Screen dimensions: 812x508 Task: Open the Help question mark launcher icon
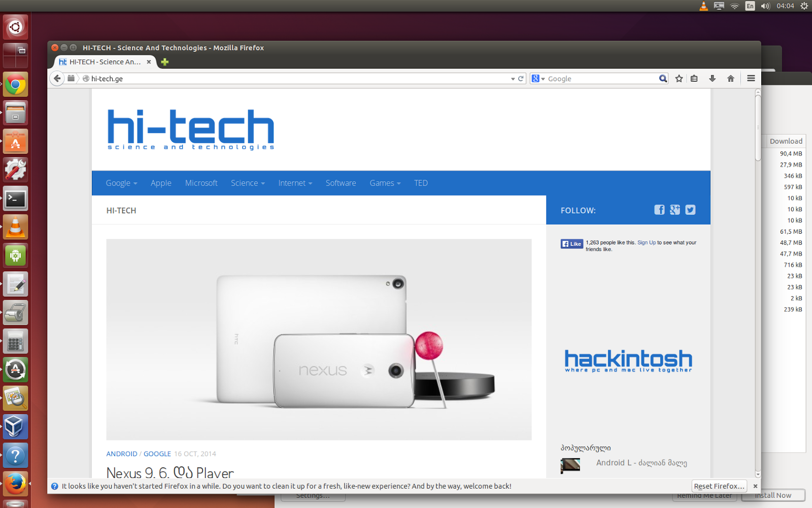(15, 456)
